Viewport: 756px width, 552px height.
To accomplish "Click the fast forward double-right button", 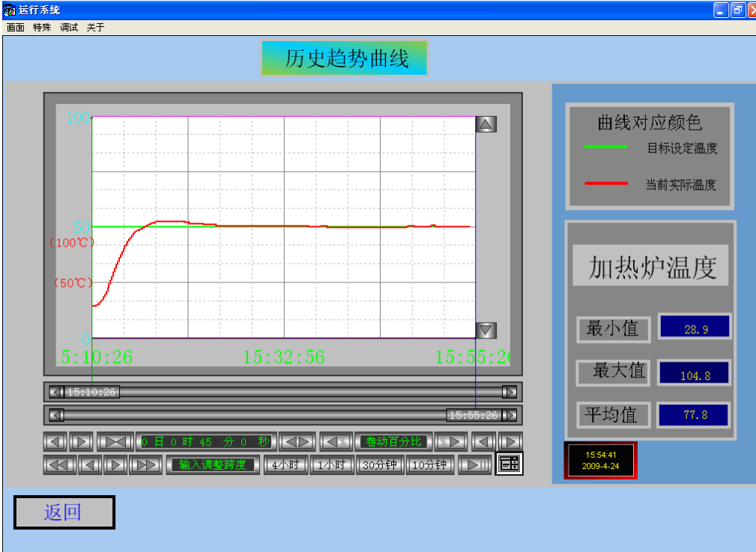I will tap(146, 464).
